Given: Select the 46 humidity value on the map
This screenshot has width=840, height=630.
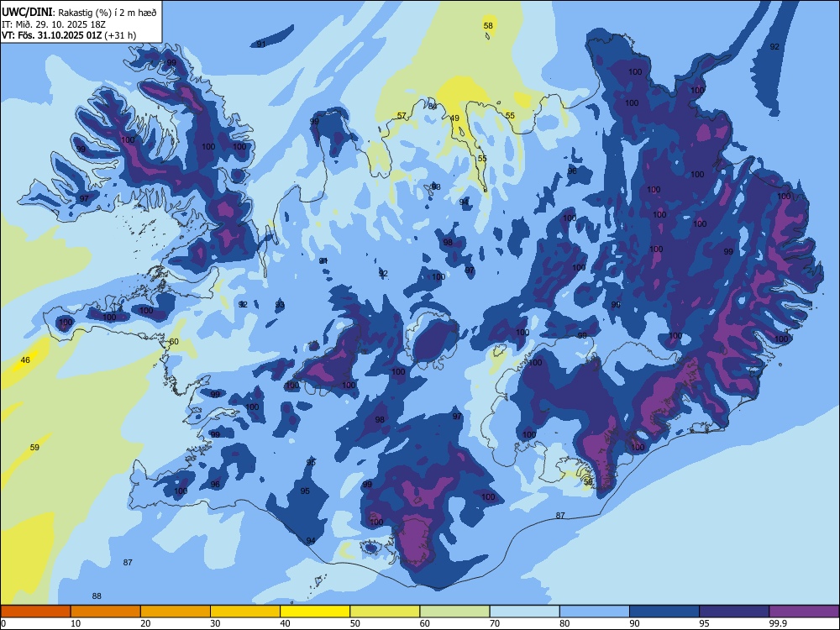Looking at the screenshot, I should (x=25, y=360).
